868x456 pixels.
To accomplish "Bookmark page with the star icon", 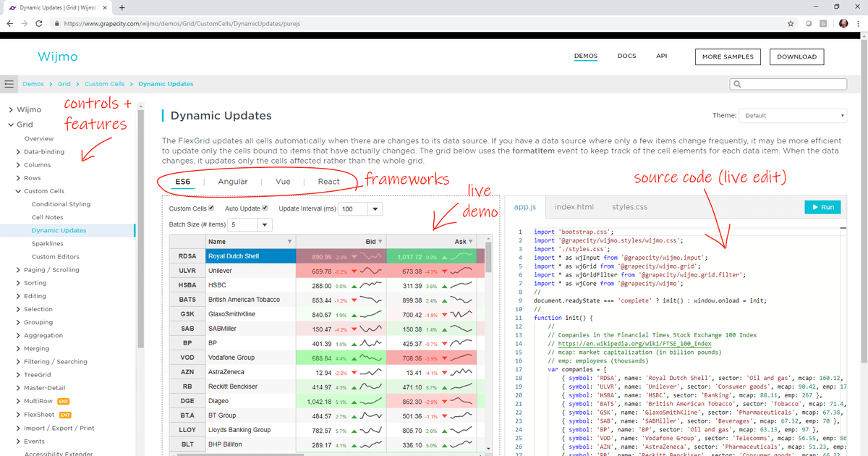I will coord(791,23).
